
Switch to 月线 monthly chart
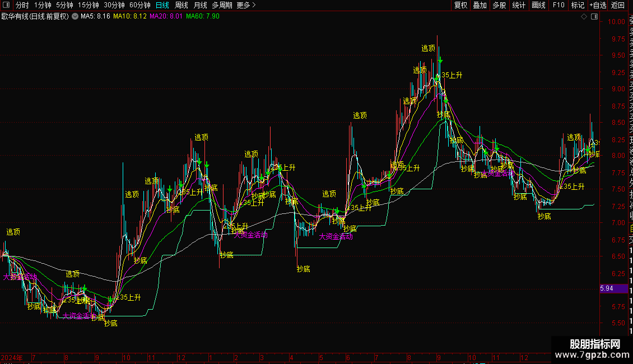coord(200,5)
